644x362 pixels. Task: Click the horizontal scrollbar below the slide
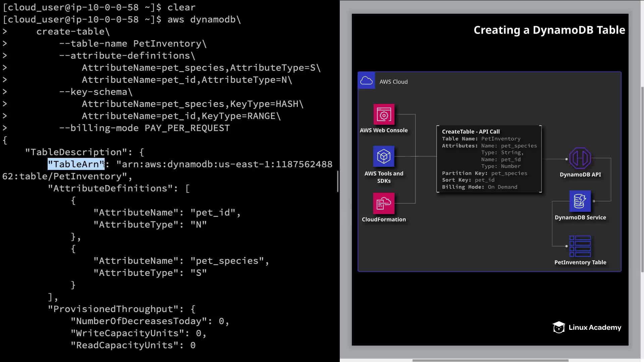(x=490, y=361)
